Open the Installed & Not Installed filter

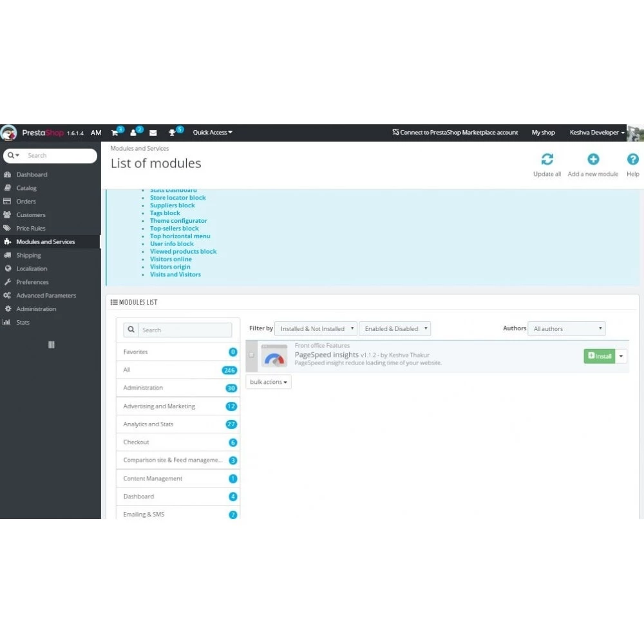[316, 328]
